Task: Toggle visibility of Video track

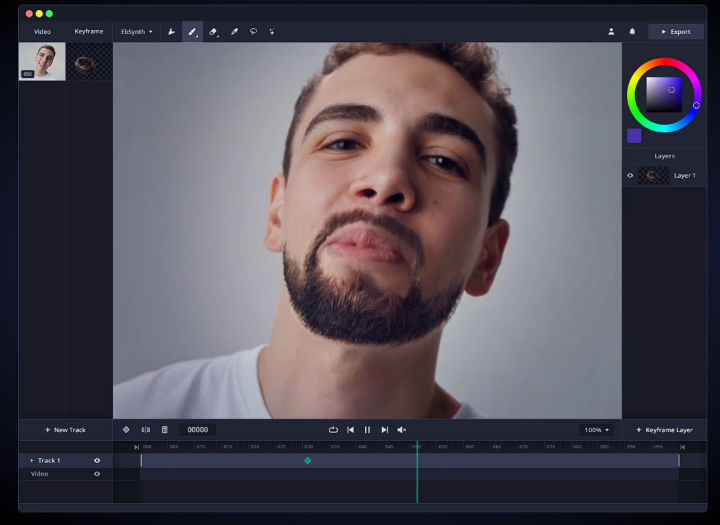Action: click(x=97, y=474)
